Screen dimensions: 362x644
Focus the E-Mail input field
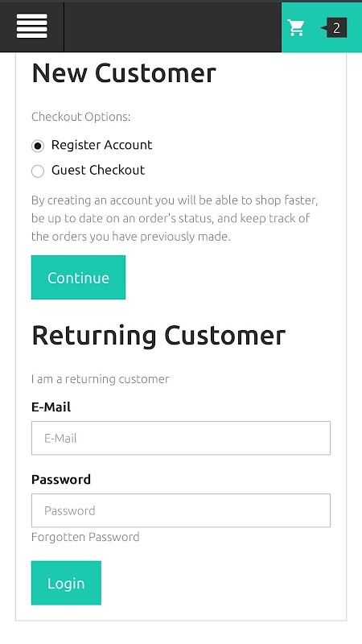click(x=181, y=438)
